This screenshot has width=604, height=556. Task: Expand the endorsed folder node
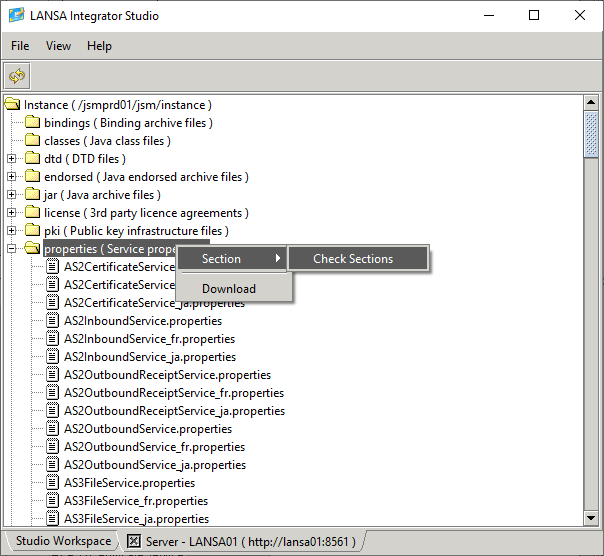point(11,177)
